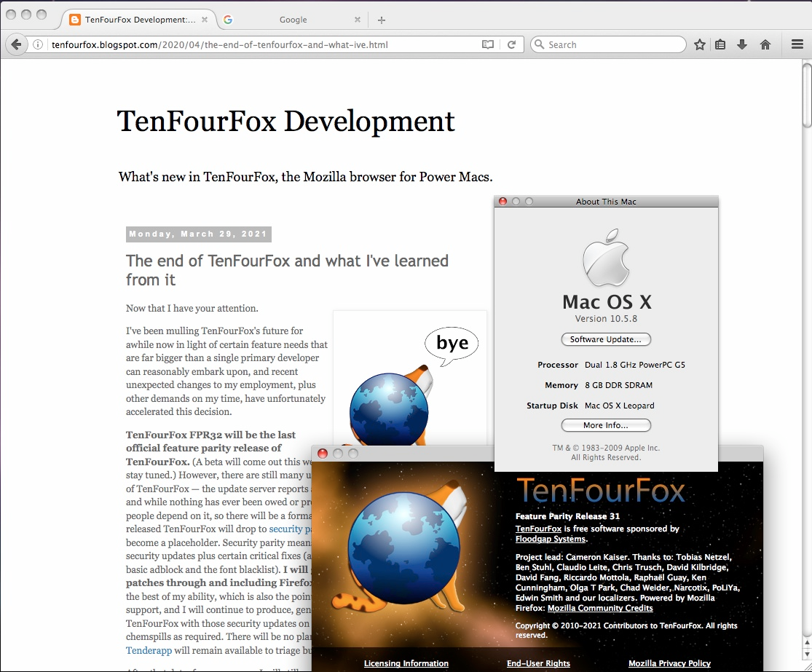The width and height of the screenshot is (812, 672).
Task: Click More Info button in About This Mac
Action: [606, 425]
